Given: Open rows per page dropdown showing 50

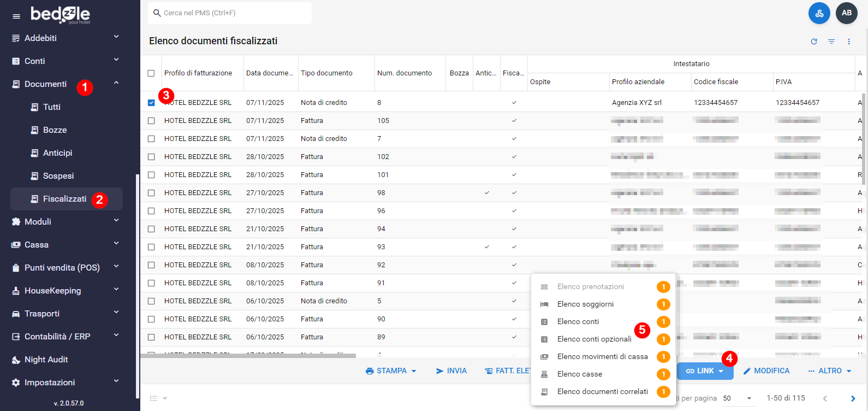Looking at the screenshot, I should click(738, 398).
